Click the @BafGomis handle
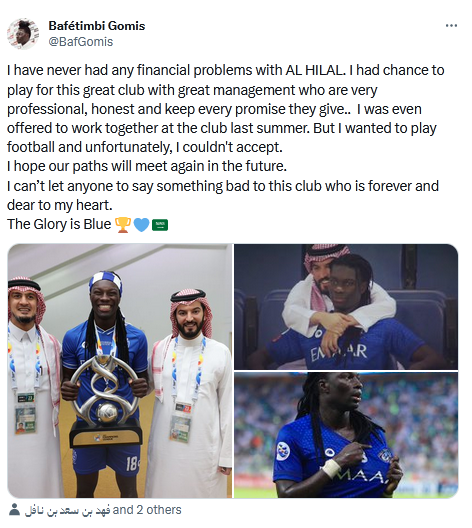This screenshot has width=472, height=528. pyautogui.click(x=81, y=42)
